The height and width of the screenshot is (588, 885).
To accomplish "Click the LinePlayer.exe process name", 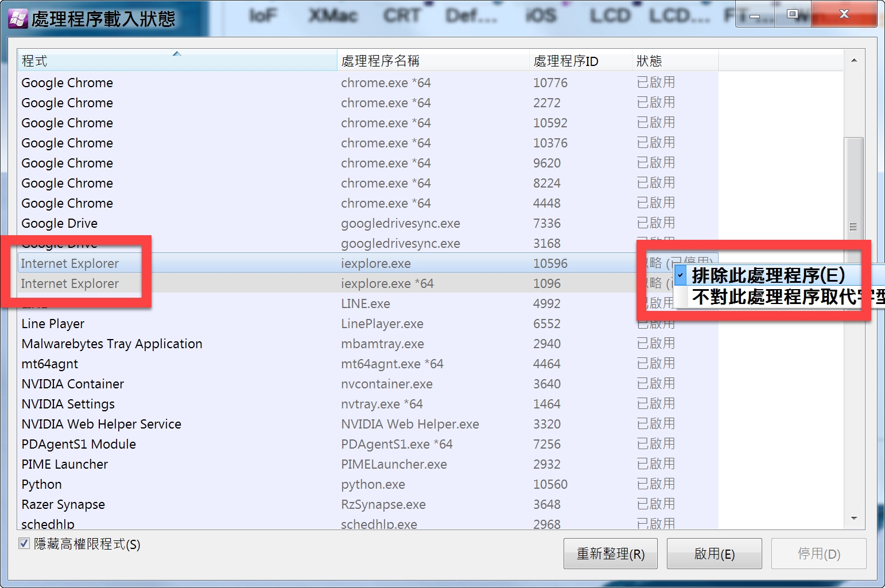I will click(x=382, y=324).
